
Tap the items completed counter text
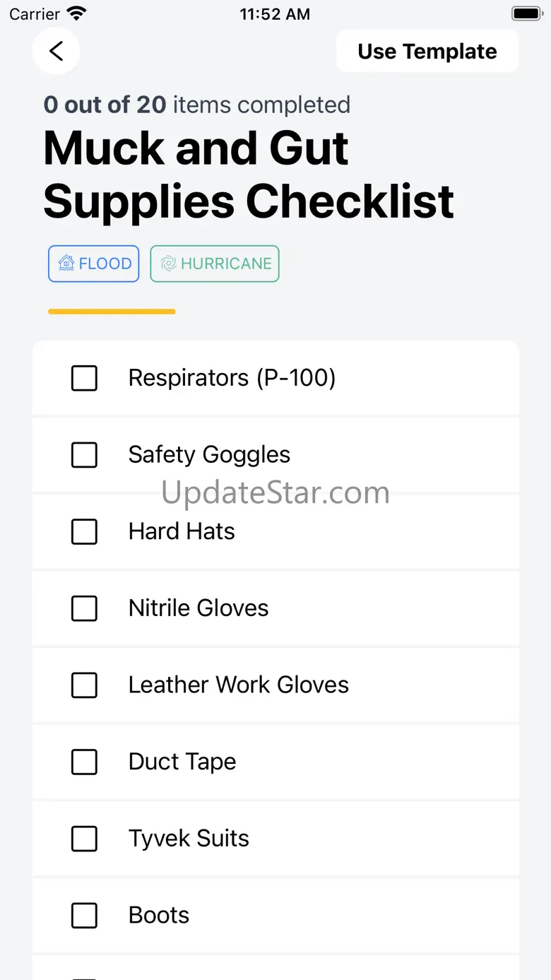point(197,105)
